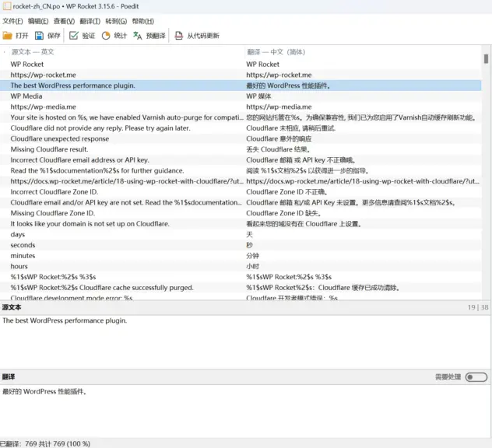Click translation cell '天' for days

tap(249, 235)
